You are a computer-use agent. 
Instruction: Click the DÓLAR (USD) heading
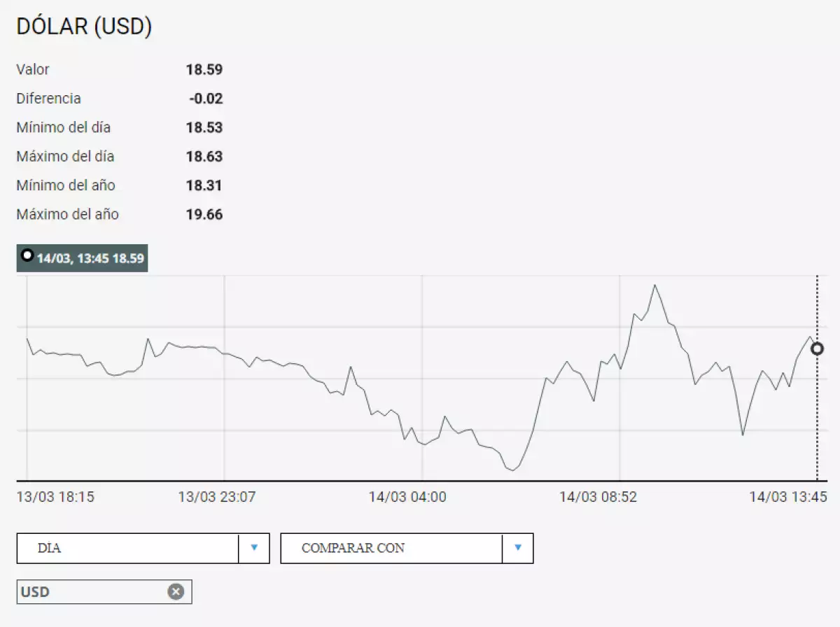pos(84,27)
